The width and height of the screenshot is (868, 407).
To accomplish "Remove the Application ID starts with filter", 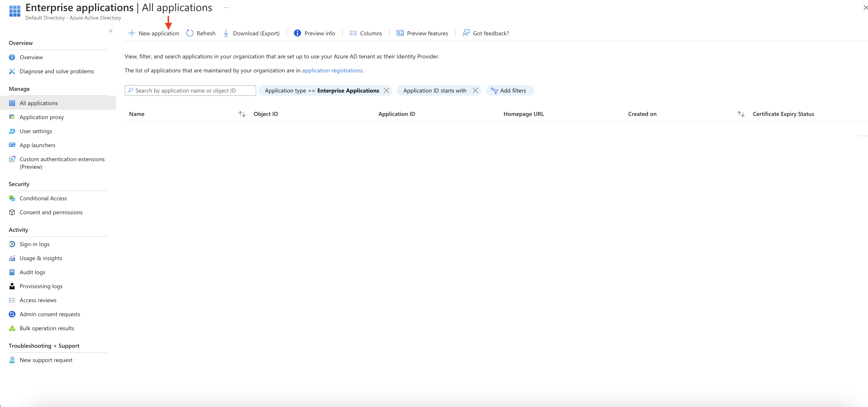I will click(475, 91).
